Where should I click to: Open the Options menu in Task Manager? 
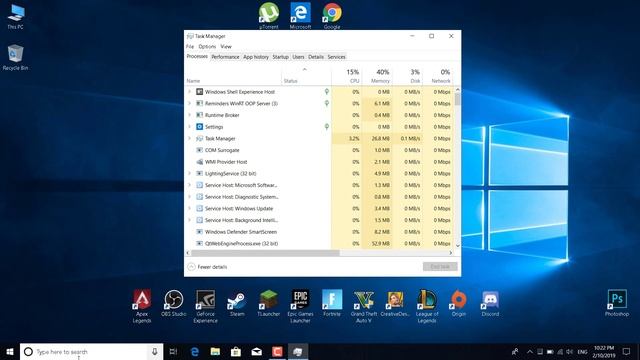(x=207, y=47)
